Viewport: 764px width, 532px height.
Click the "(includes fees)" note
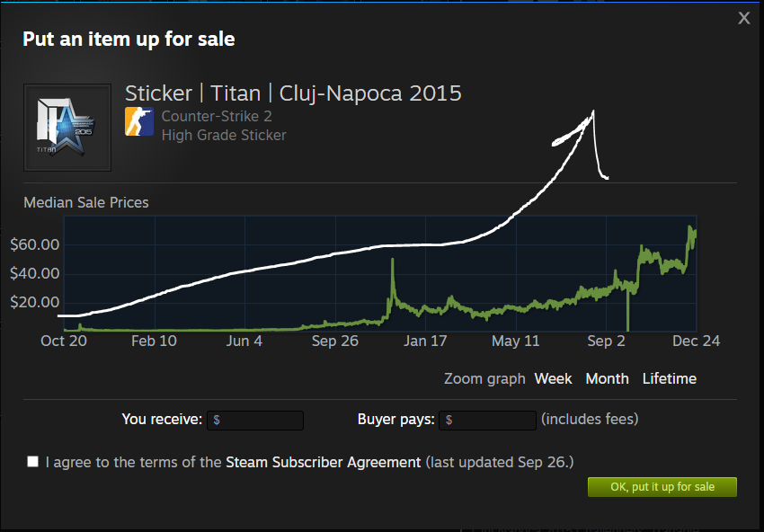[x=590, y=419]
